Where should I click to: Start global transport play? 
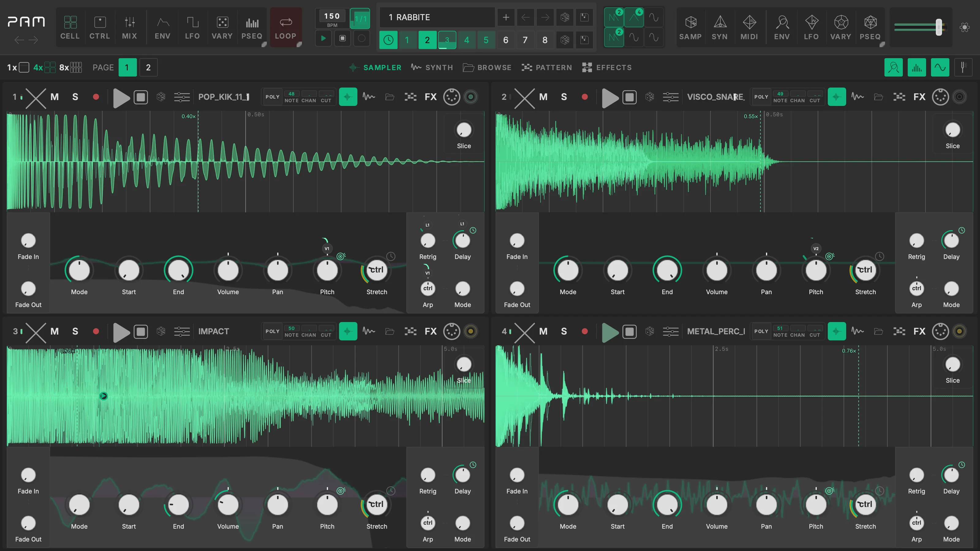[323, 38]
